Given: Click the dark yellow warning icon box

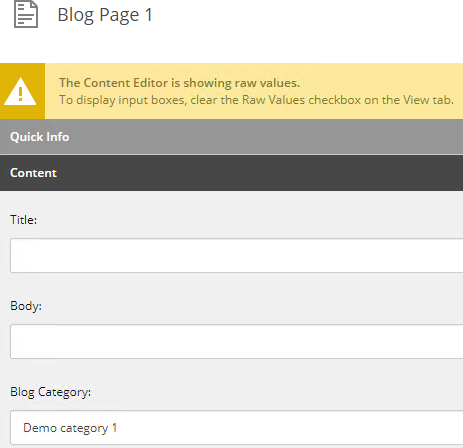Looking at the screenshot, I should (x=22, y=91).
